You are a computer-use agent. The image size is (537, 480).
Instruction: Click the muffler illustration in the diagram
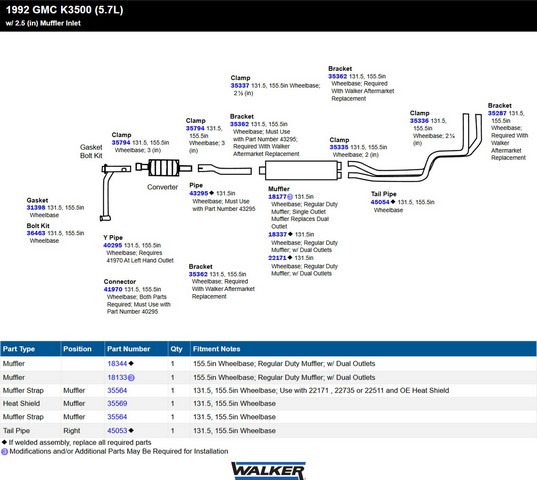coord(300,170)
